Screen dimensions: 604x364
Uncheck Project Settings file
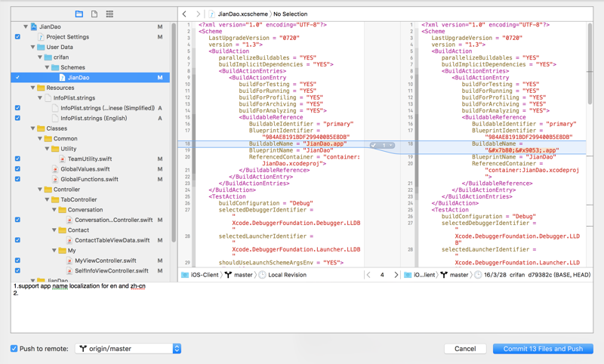[17, 36]
